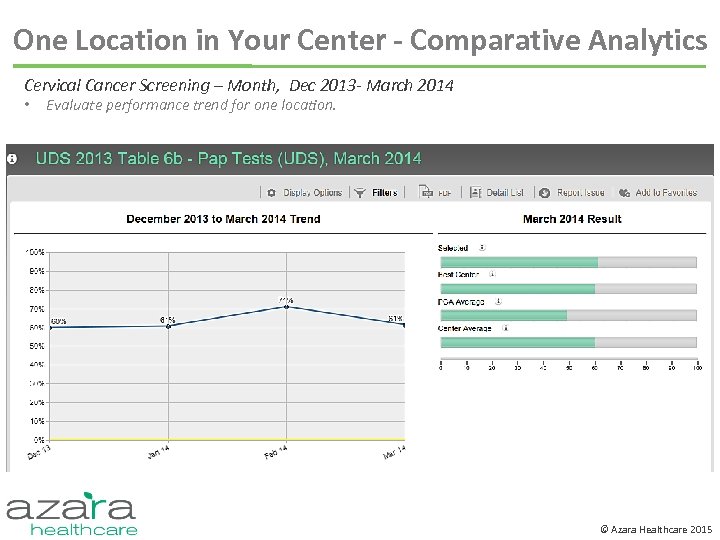The width and height of the screenshot is (720, 540).
Task: Click 'Evaluate performance trend for one location' bullet
Action: (191, 105)
